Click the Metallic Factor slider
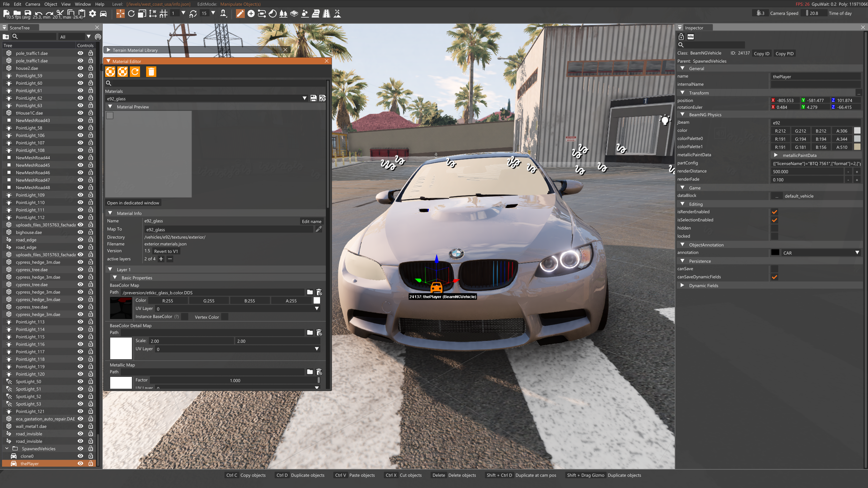Viewport: 868px width, 488px height. [x=235, y=380]
